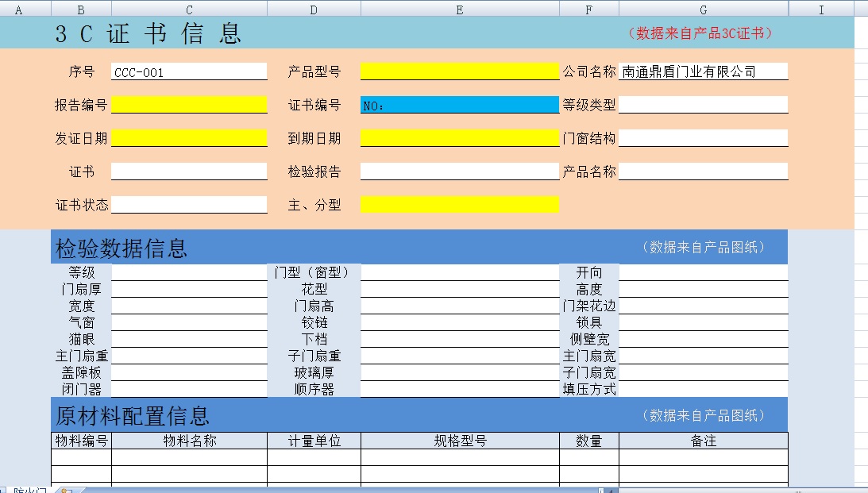Click the 3C证书信息 title banner
Image resolution: width=868 pixels, height=493 pixels.
pyautogui.click(x=149, y=33)
